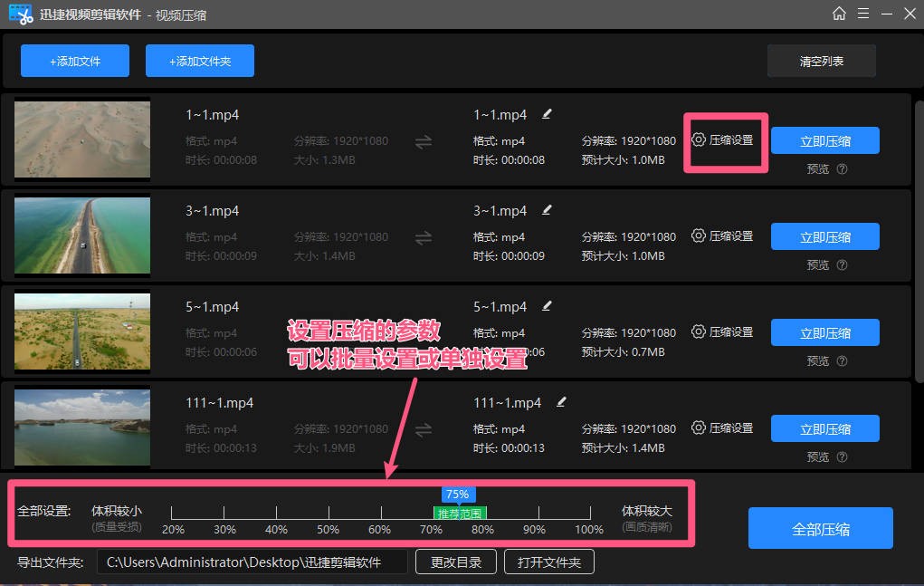The image size is (924, 586).
Task: Open compression settings gear for 111~1.mp4
Action: [x=699, y=427]
